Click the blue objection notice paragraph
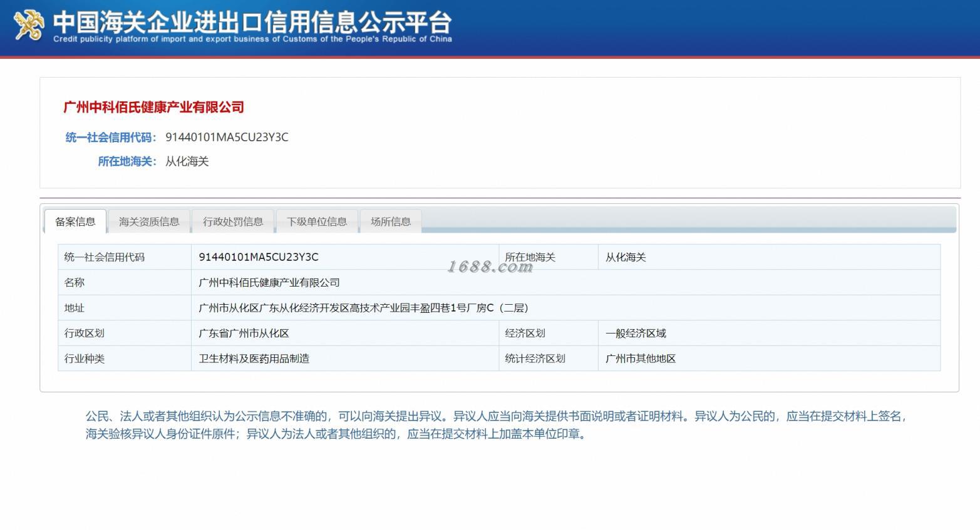 (497, 425)
